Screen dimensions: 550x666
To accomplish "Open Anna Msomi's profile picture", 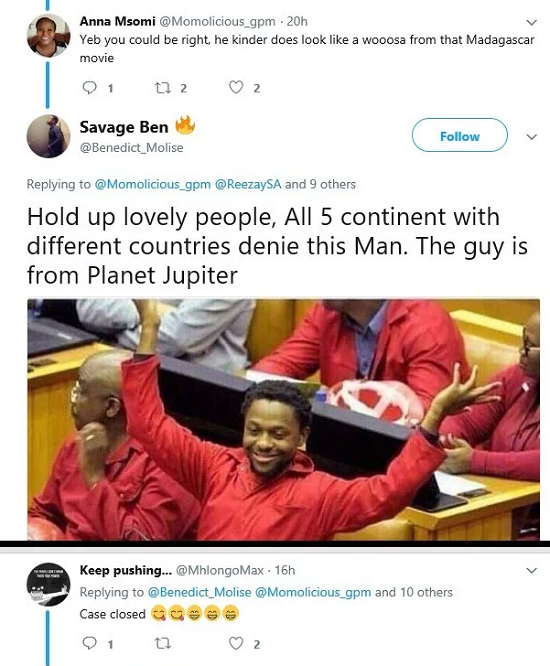I will [x=48, y=36].
